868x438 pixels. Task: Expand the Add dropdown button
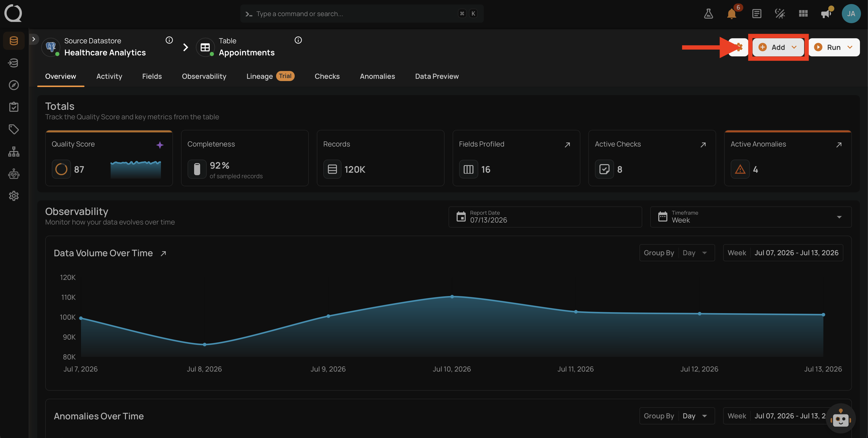click(778, 47)
